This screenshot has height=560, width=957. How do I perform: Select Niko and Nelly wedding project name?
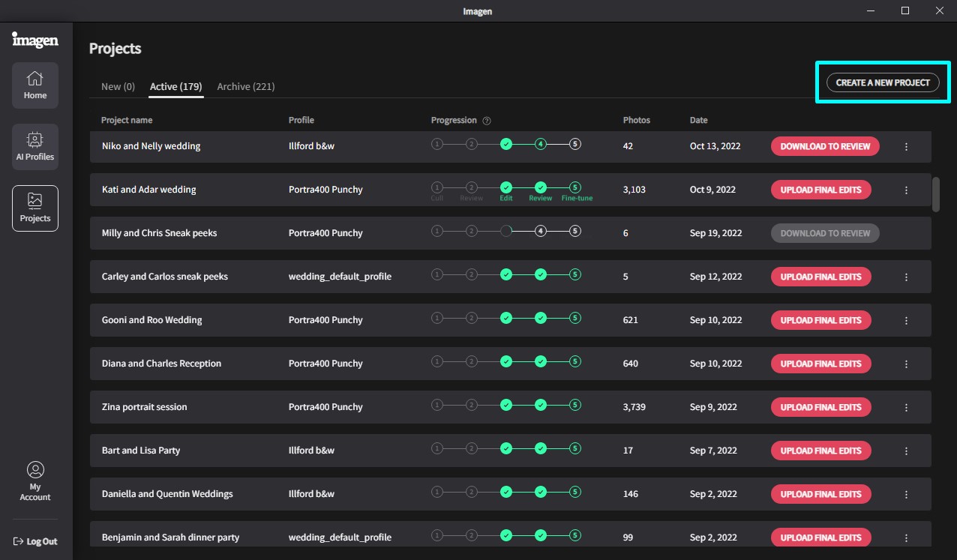pos(151,146)
